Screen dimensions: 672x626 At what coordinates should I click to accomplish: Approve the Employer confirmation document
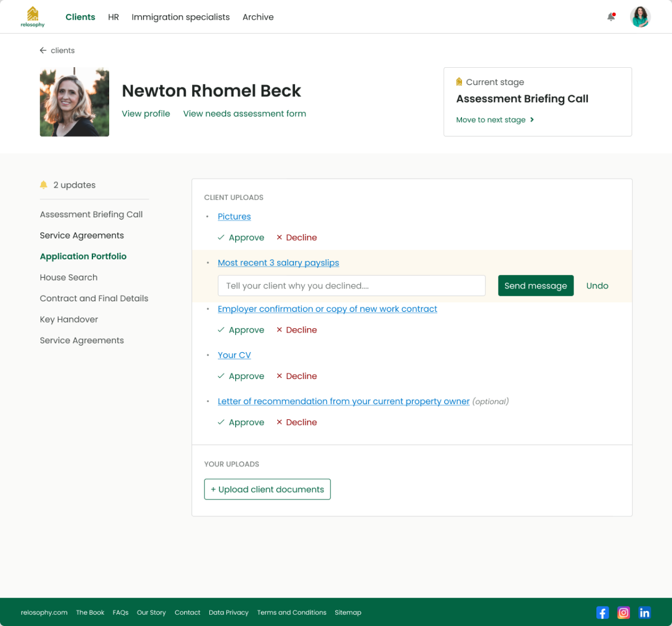pyautogui.click(x=241, y=330)
